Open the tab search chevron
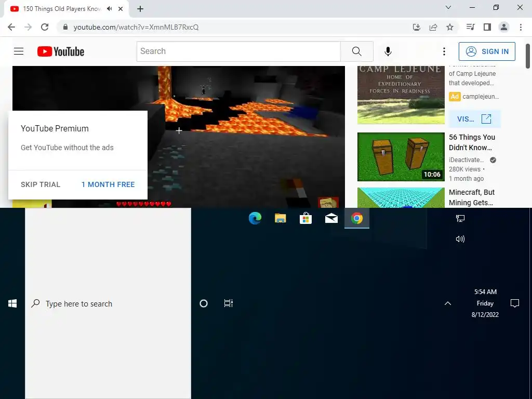Screen dimensions: 532x399 448,7
